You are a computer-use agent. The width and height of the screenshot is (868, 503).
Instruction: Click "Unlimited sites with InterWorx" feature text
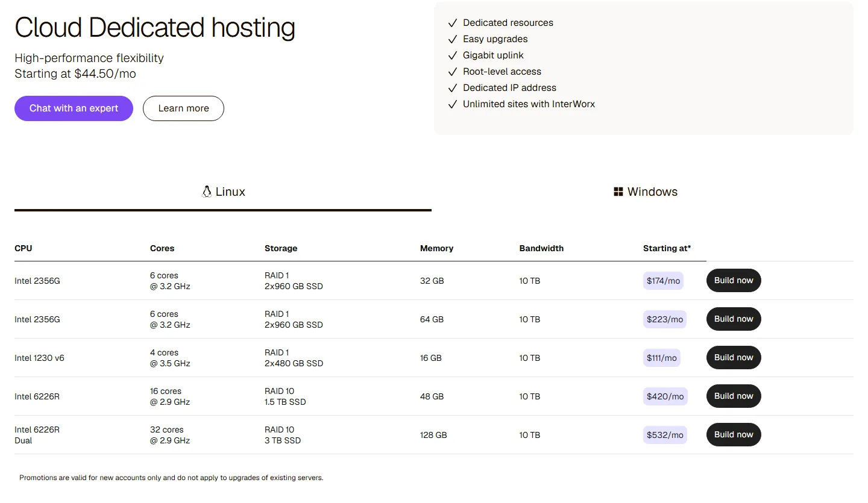click(x=529, y=104)
